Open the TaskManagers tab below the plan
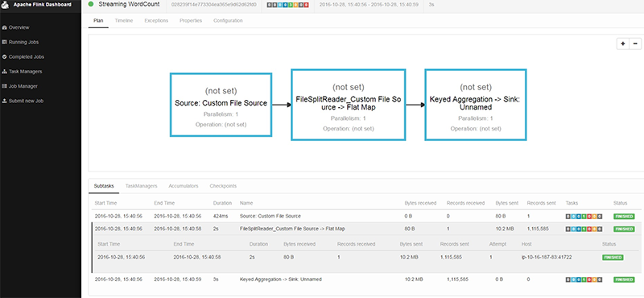The image size is (644, 298). pos(142,186)
